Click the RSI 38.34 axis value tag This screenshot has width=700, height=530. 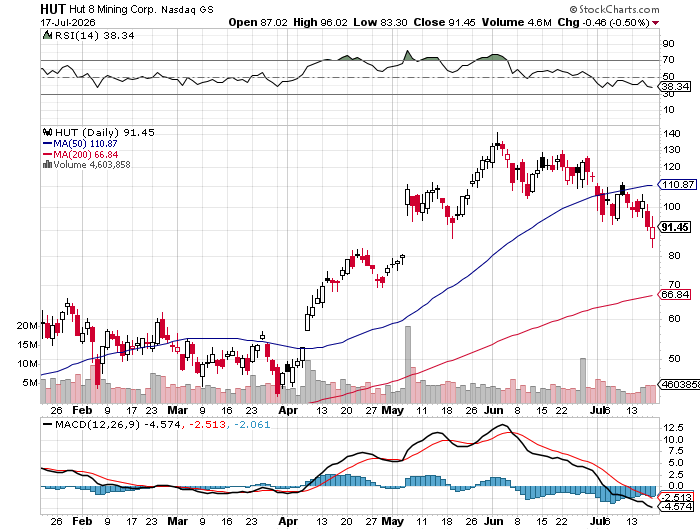[x=675, y=87]
